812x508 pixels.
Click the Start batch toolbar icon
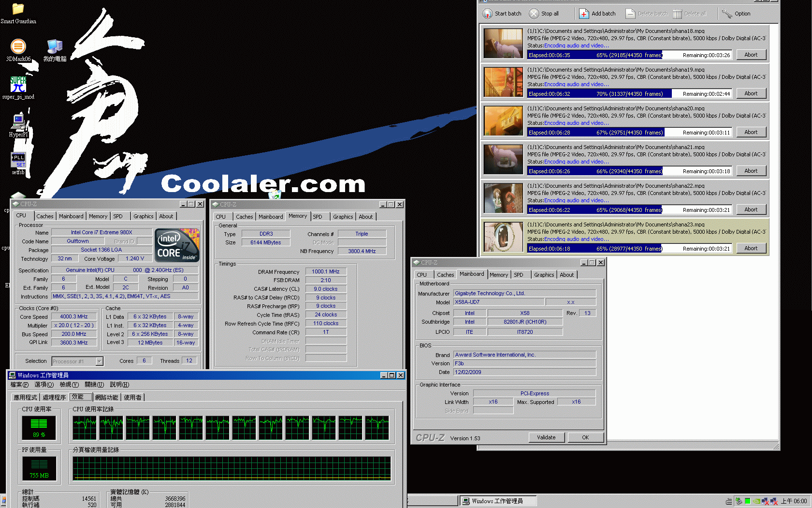(488, 14)
